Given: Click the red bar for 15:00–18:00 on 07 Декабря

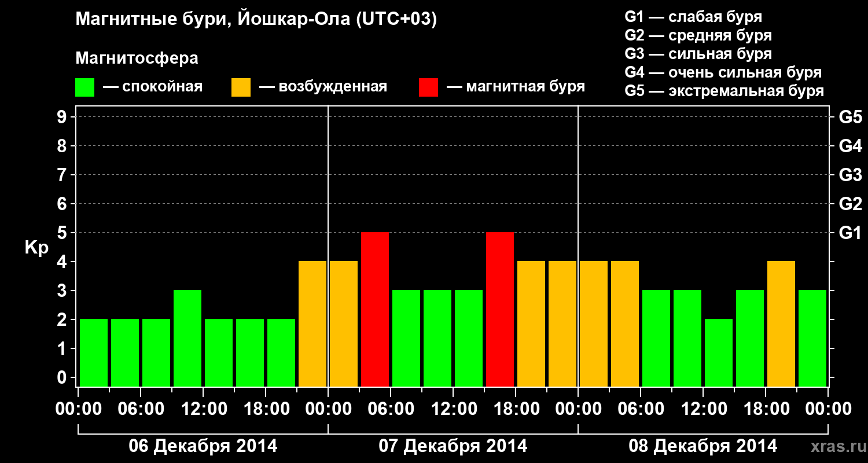Looking at the screenshot, I should (x=500, y=310).
